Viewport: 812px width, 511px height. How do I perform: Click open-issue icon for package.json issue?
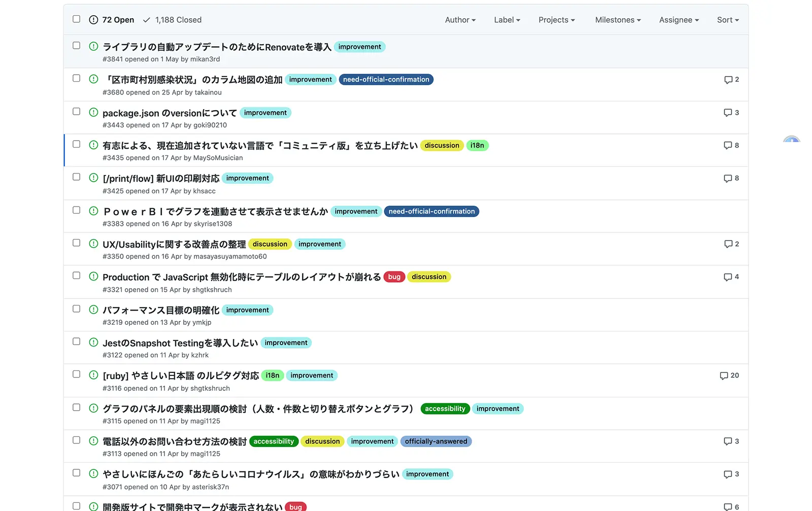[93, 112]
